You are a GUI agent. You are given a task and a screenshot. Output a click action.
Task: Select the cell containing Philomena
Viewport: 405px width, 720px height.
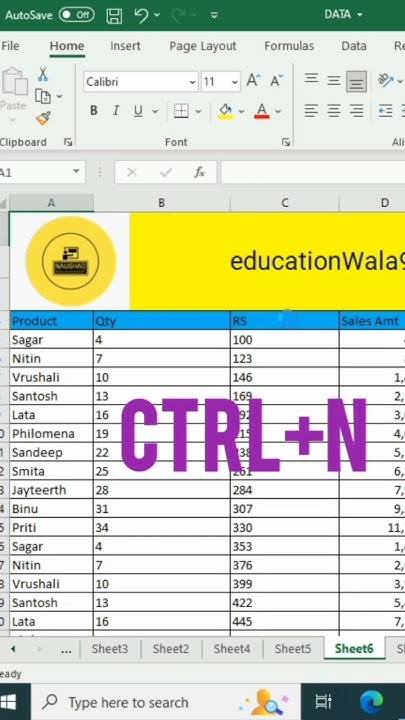(x=51, y=433)
